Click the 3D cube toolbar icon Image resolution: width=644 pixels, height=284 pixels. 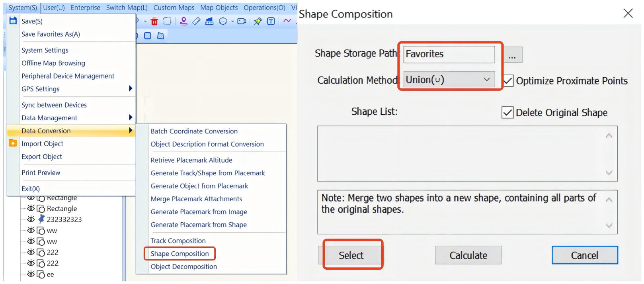point(223,21)
